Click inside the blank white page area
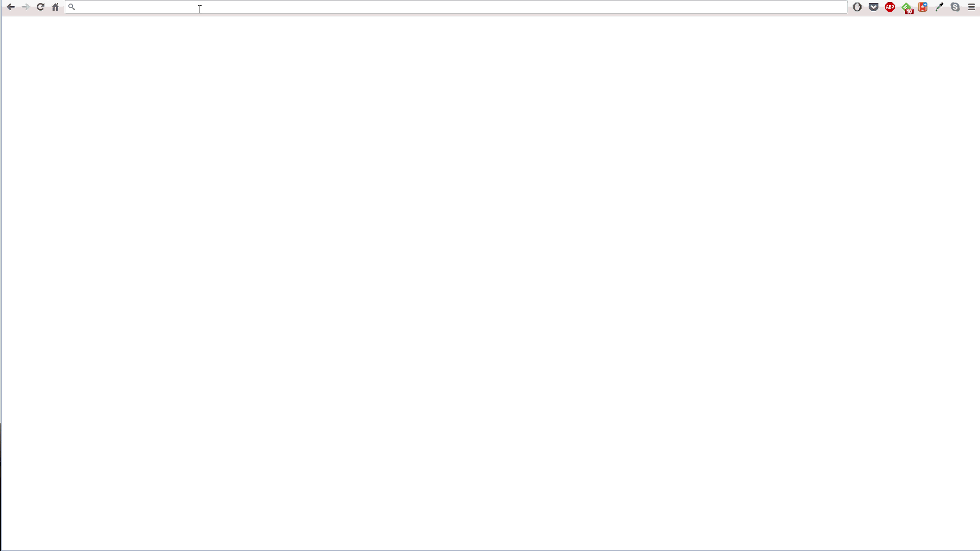980x551 pixels. click(490, 281)
